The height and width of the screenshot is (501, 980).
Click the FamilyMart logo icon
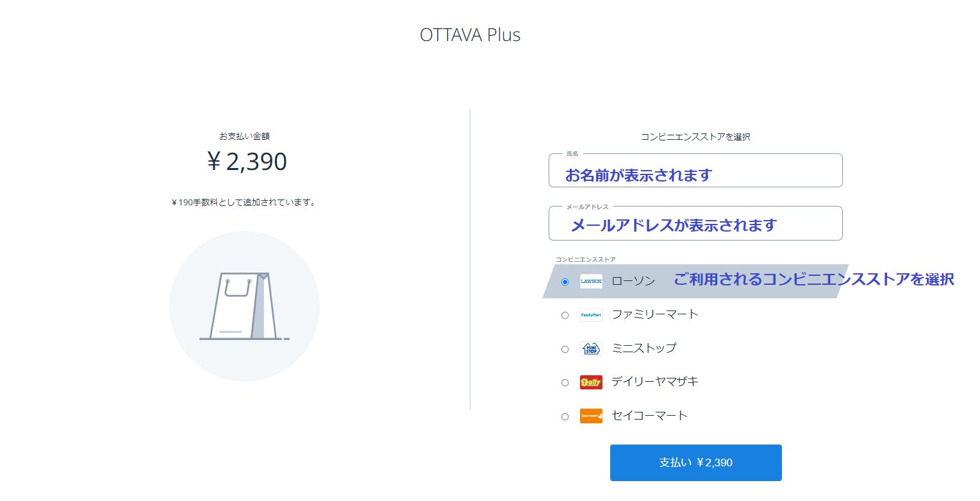tap(591, 315)
